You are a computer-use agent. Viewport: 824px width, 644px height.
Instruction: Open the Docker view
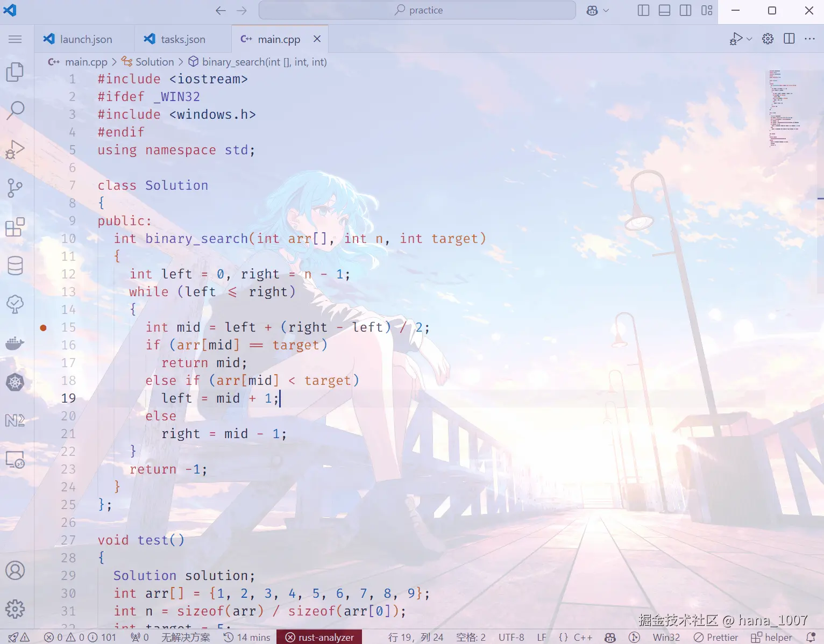click(15, 343)
